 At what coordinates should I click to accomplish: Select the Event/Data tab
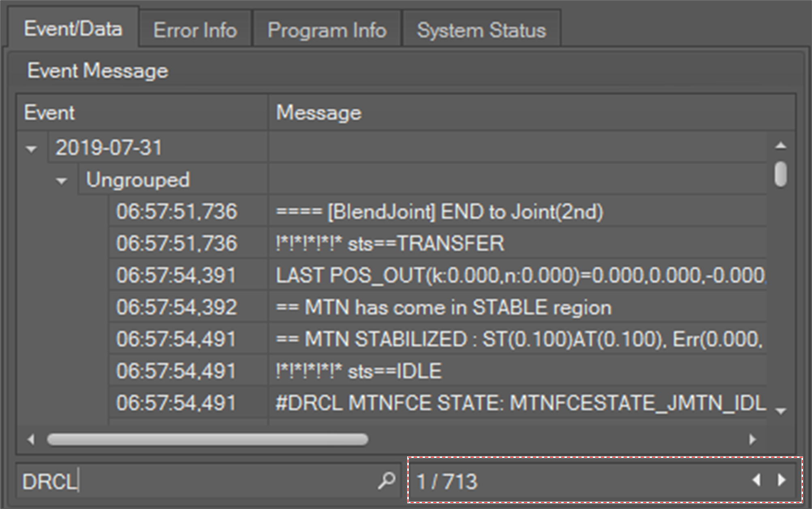(73, 29)
